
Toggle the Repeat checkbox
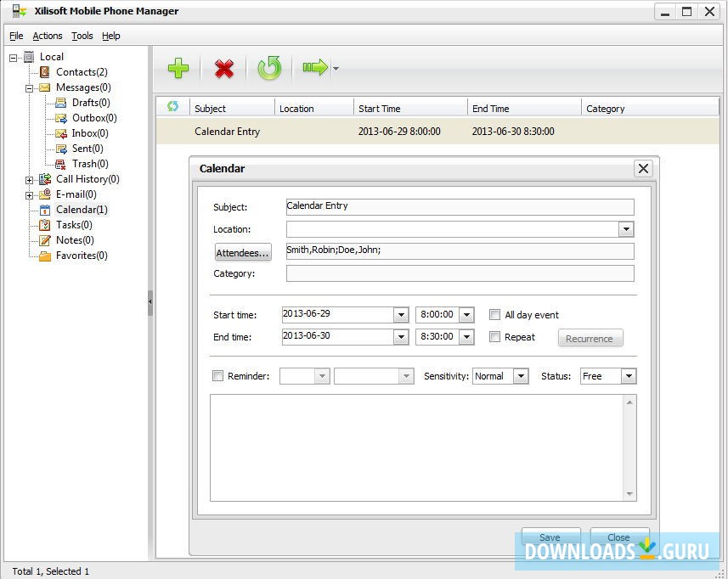tap(495, 337)
